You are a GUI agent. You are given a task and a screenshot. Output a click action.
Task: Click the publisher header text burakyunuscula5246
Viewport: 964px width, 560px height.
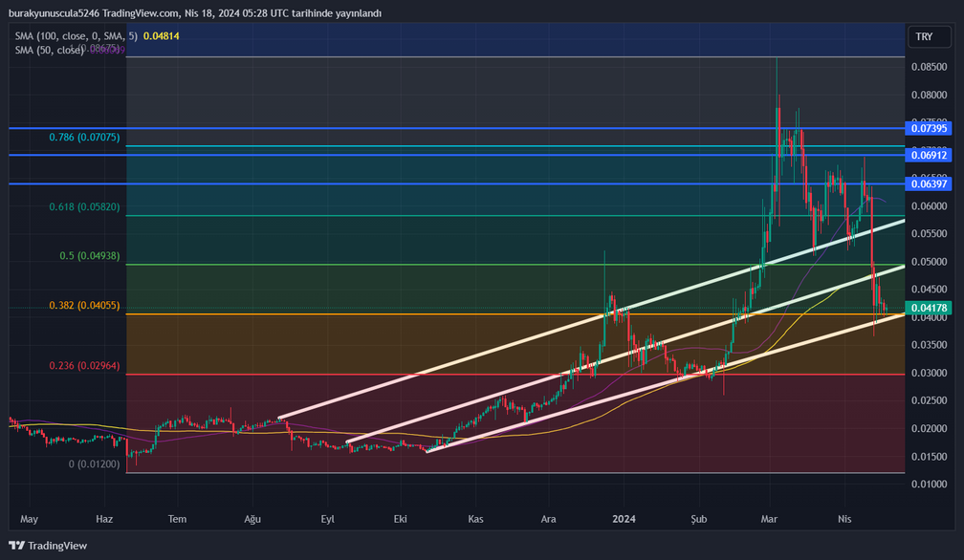click(54, 13)
